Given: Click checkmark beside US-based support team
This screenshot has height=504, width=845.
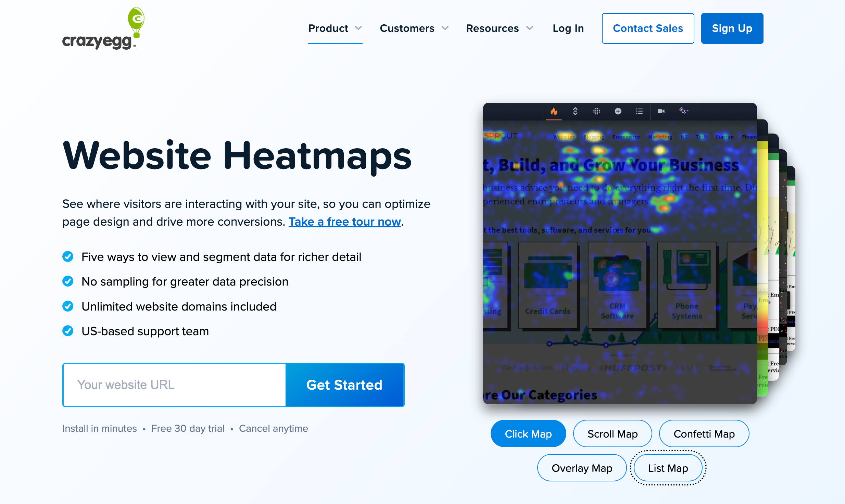Looking at the screenshot, I should tap(68, 331).
